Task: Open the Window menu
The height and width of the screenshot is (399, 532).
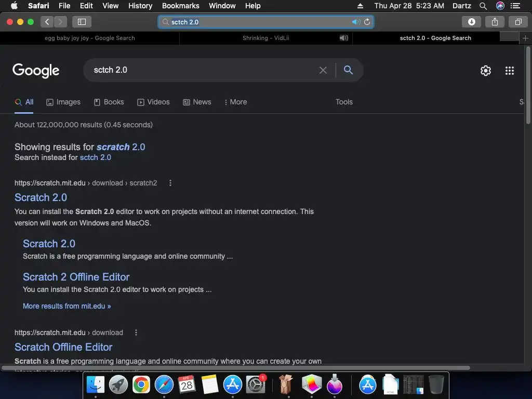Action: click(222, 6)
